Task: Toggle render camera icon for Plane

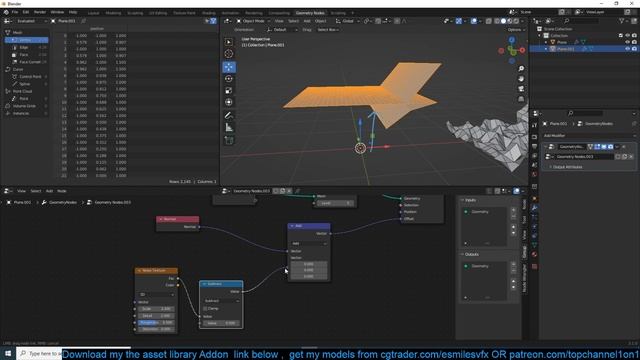Action: (634, 42)
